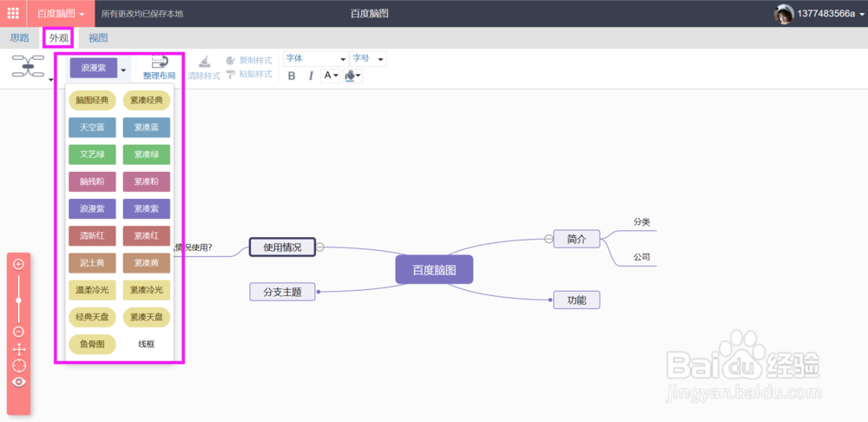Viewport: 868px width, 422px height.
Task: Select the 脑图经典 theme
Action: coord(93,100)
